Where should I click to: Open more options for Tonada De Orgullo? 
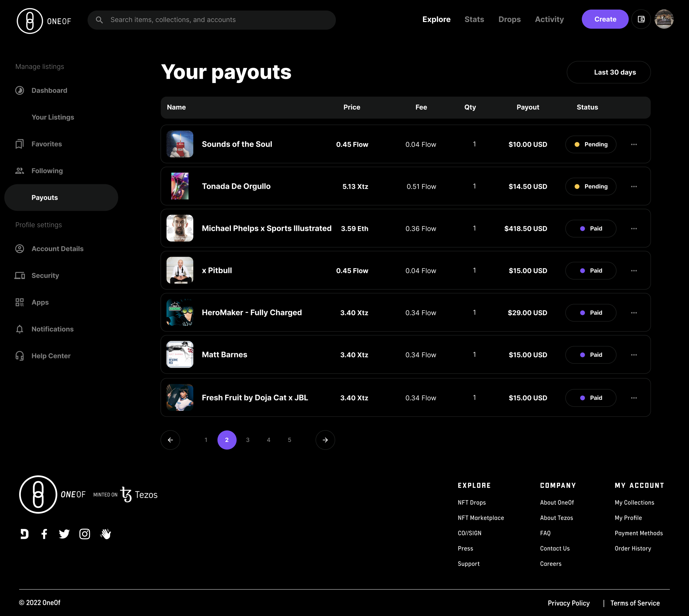point(634,187)
